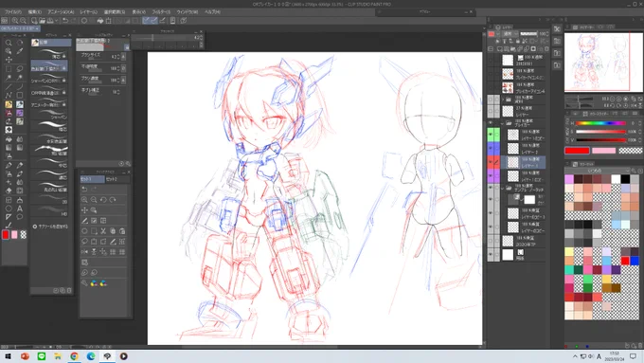The width and height of the screenshot is (644, 363).
Task: Toggle visibility of the 用紙 paper layer
Action: pos(491,255)
